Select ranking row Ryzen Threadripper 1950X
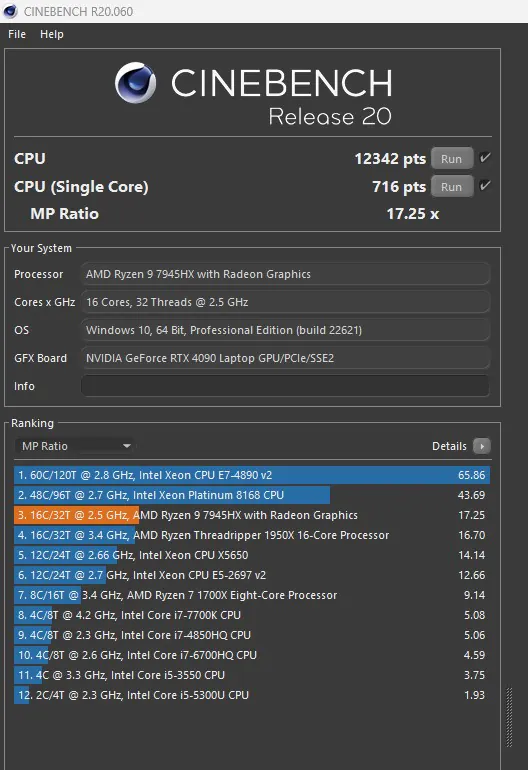Screen dimensions: 528x770 (x=252, y=535)
